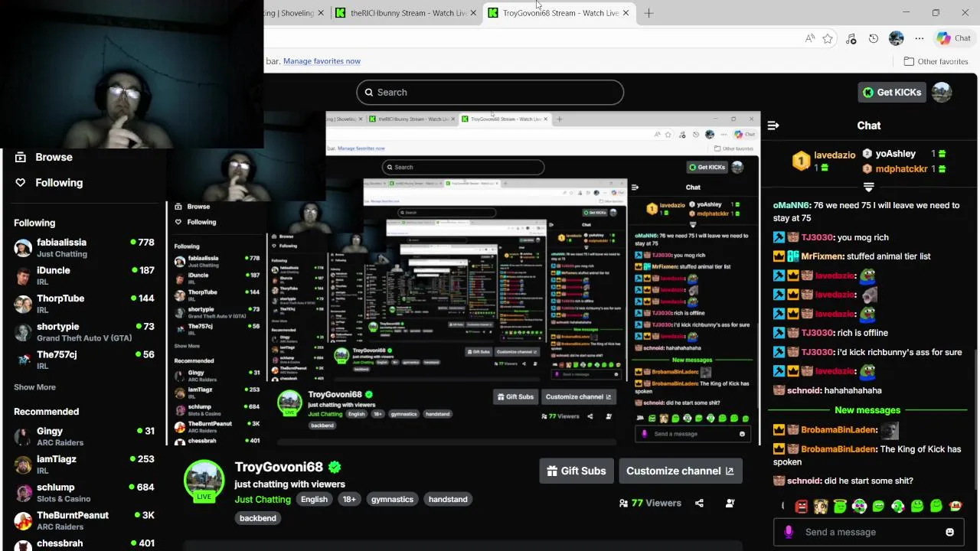The image size is (980, 551).
Task: Jump to New messages in chat
Action: 867,410
